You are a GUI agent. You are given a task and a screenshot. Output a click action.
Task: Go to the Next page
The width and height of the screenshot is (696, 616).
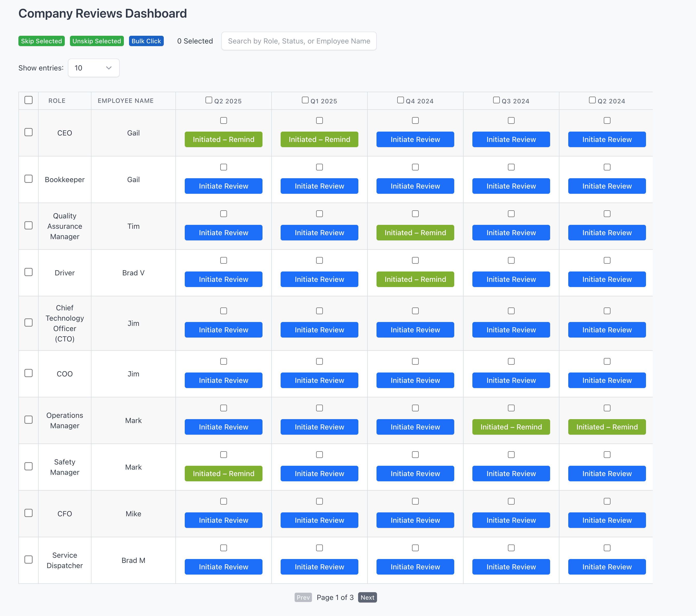point(367,597)
